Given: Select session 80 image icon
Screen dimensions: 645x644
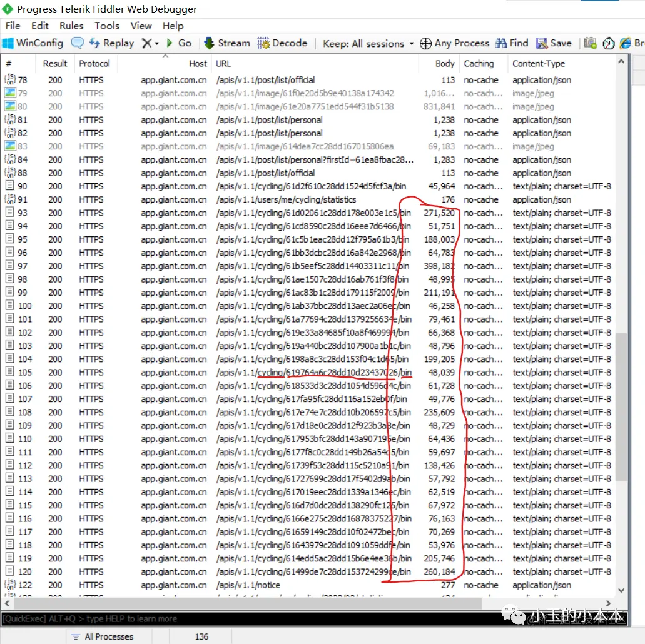Looking at the screenshot, I should (x=10, y=106).
